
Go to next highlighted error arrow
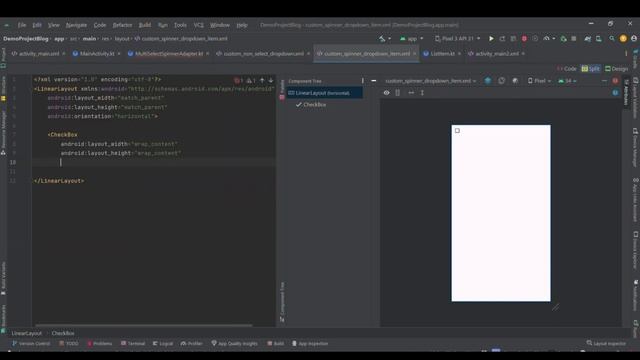271,80
